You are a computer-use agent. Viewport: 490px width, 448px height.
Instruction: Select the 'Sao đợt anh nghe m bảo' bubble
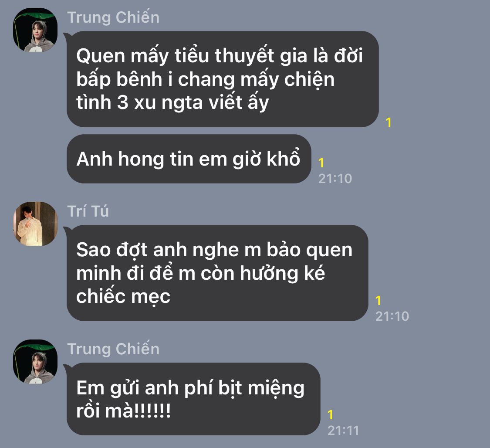[217, 273]
